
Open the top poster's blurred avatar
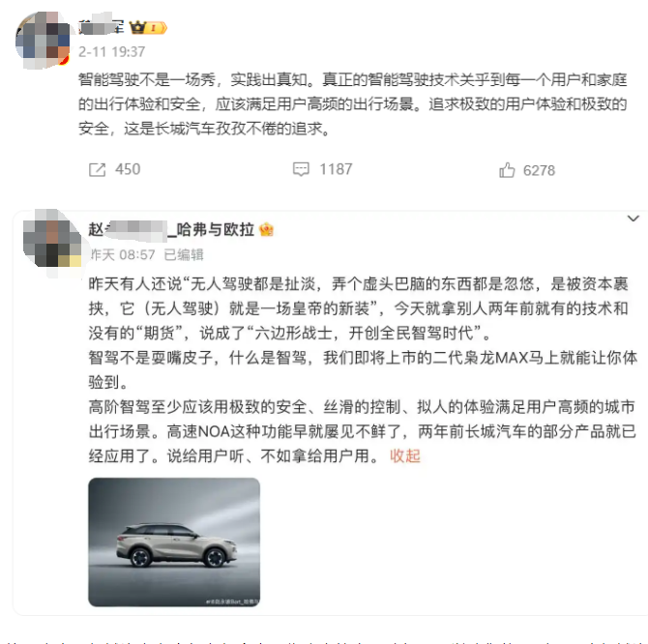click(x=43, y=40)
